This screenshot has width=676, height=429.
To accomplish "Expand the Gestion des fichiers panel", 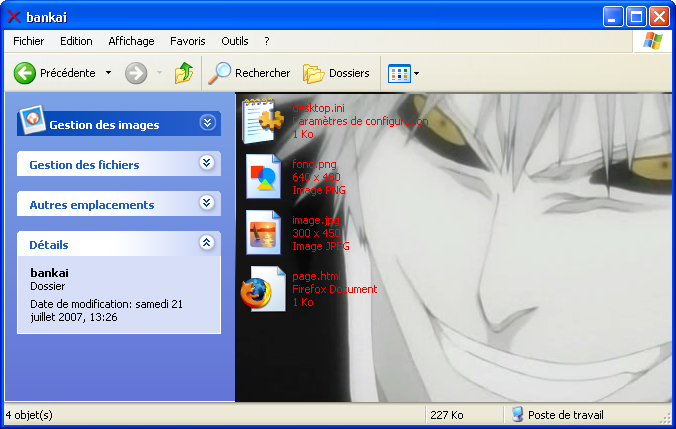I will (207, 163).
